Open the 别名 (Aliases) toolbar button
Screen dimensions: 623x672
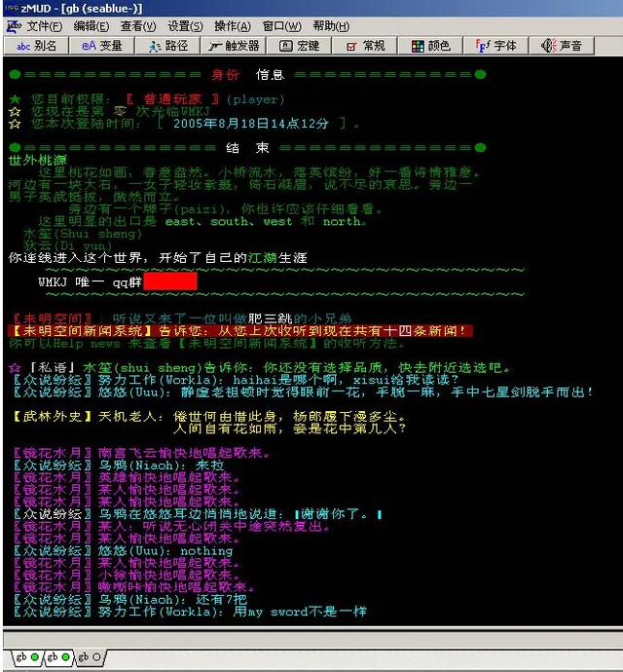point(38,46)
